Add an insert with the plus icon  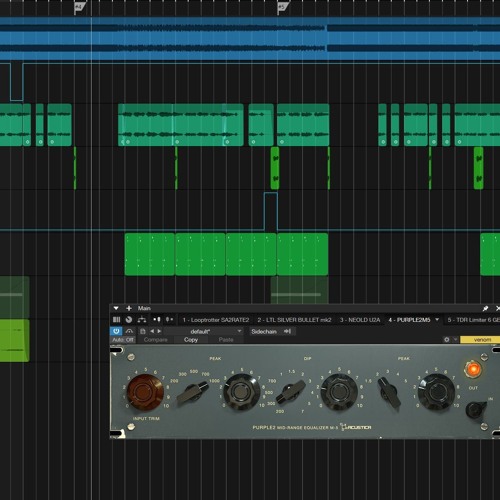(129, 308)
